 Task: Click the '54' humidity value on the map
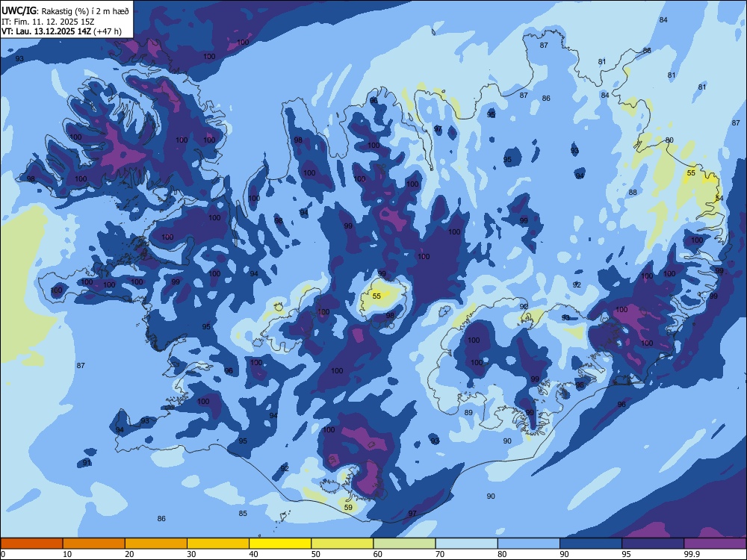(719, 198)
